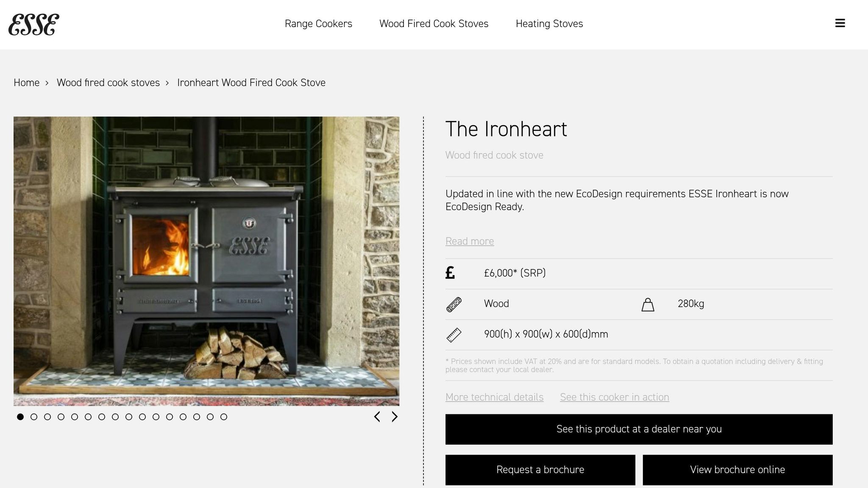
Task: Click Request a brochure button
Action: (540, 470)
